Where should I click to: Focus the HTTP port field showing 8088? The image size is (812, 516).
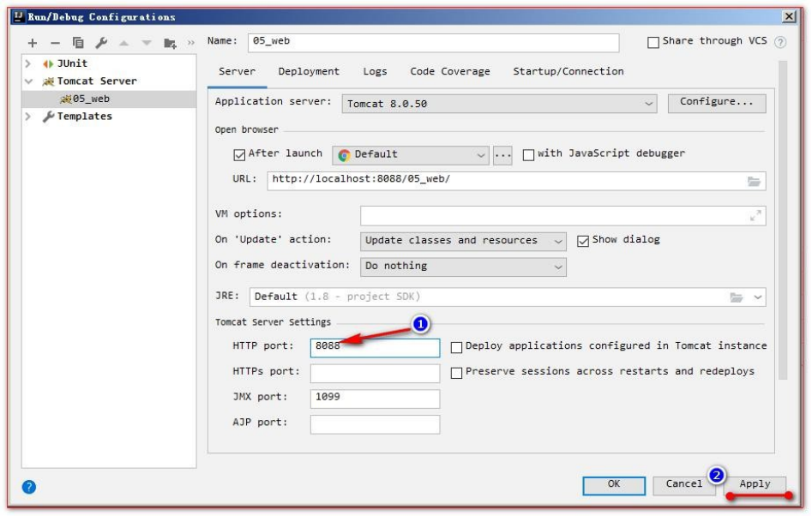[375, 347]
